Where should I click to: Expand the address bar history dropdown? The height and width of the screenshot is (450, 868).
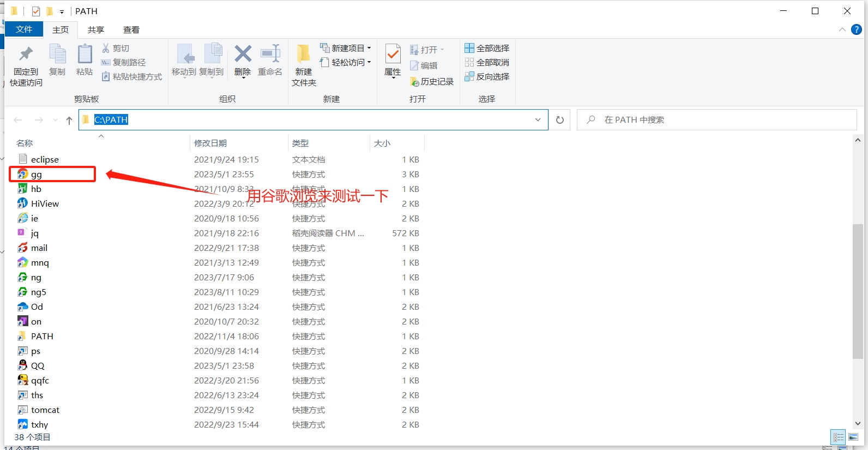point(538,120)
